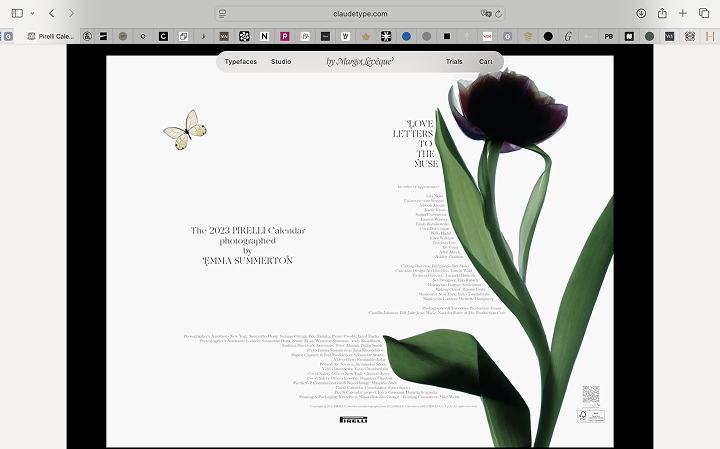Click the LOVE LETTERS TO THE MUSE title

click(x=416, y=143)
